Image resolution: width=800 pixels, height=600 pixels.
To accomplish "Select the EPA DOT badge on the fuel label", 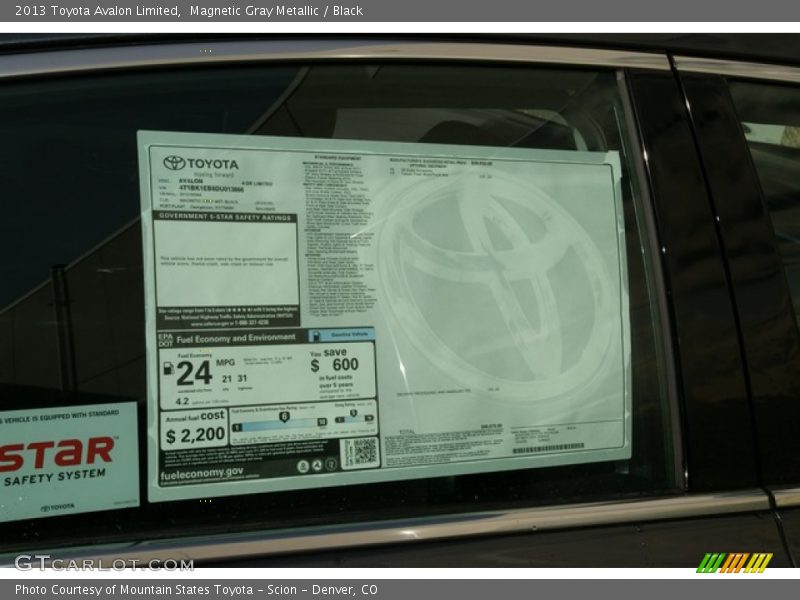I will (164, 338).
